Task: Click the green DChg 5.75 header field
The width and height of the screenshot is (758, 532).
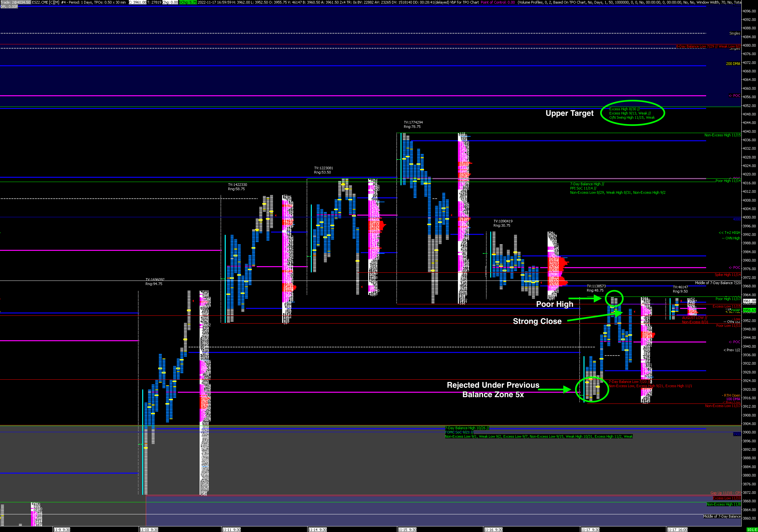Action: point(188,2)
